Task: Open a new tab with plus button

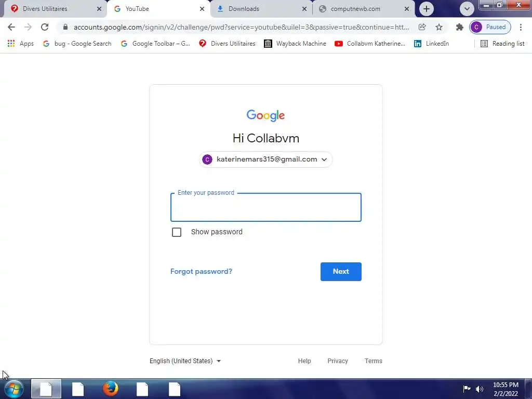Action: click(427, 9)
